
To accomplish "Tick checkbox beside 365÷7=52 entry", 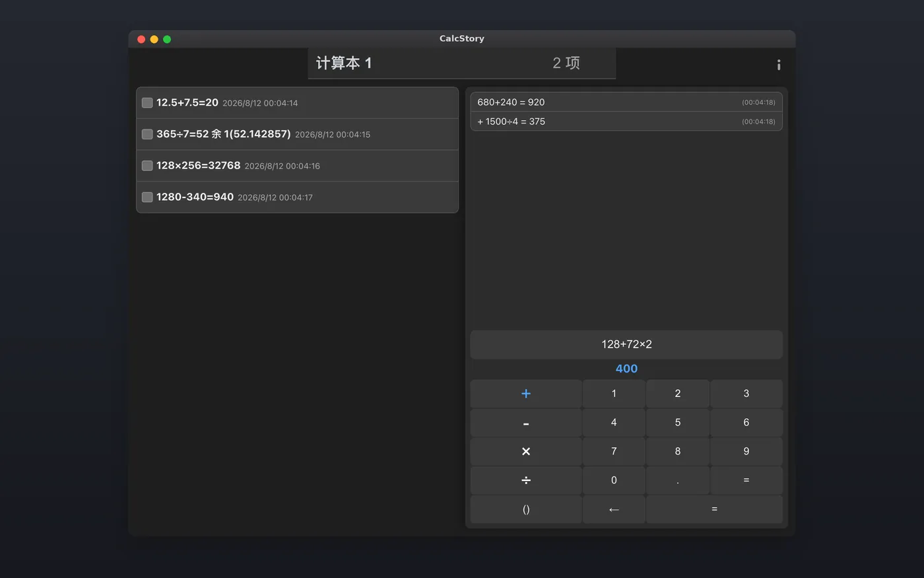I will (147, 134).
